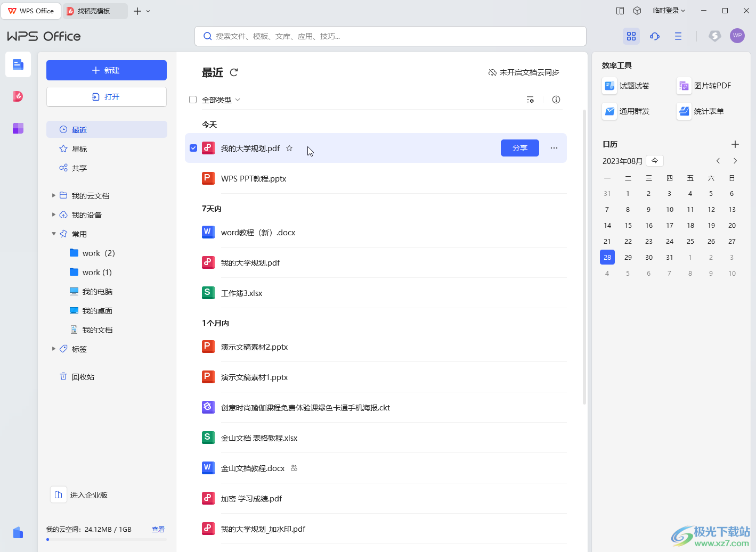Expand 我的设备 tree node
The height and width of the screenshot is (552, 756).
(54, 215)
